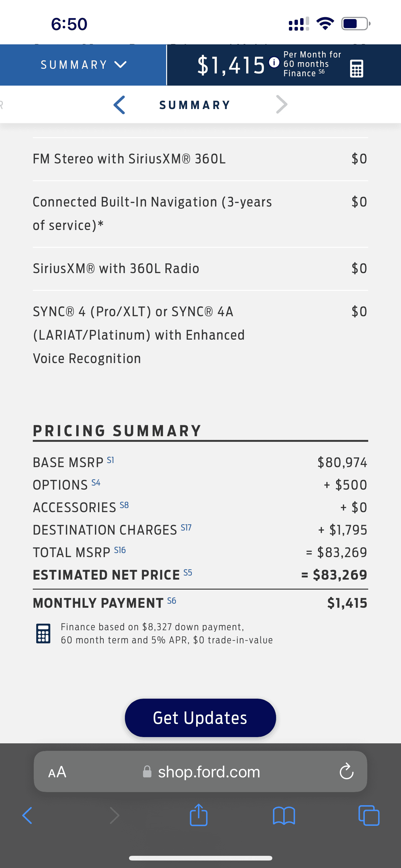Open the S17 footnote for Destination Charges
This screenshot has height=868, width=401.
186,527
